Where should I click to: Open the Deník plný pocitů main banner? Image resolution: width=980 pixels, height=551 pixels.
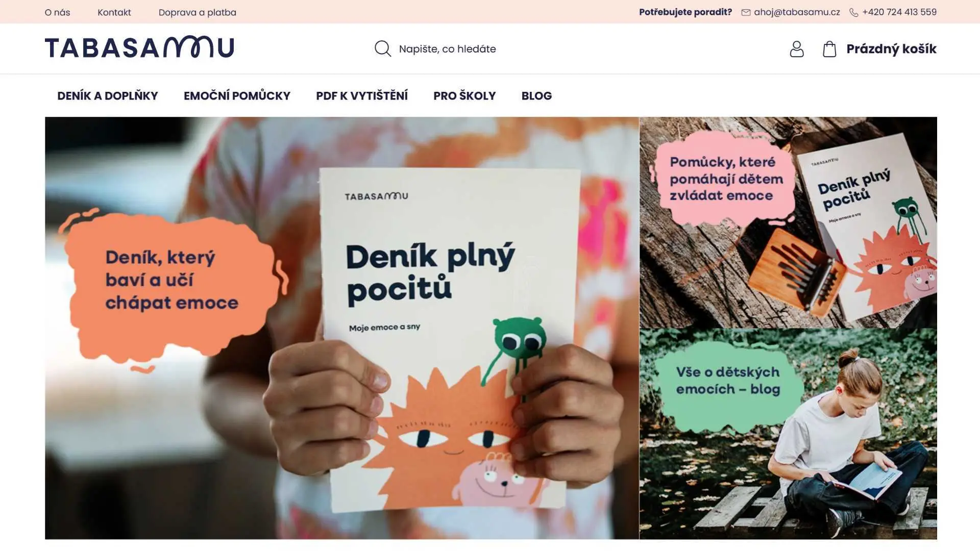click(342, 328)
